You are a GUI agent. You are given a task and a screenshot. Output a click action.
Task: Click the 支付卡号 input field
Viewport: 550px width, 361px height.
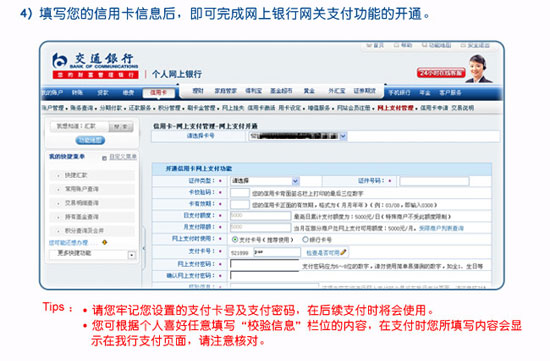pyautogui.click(x=277, y=252)
